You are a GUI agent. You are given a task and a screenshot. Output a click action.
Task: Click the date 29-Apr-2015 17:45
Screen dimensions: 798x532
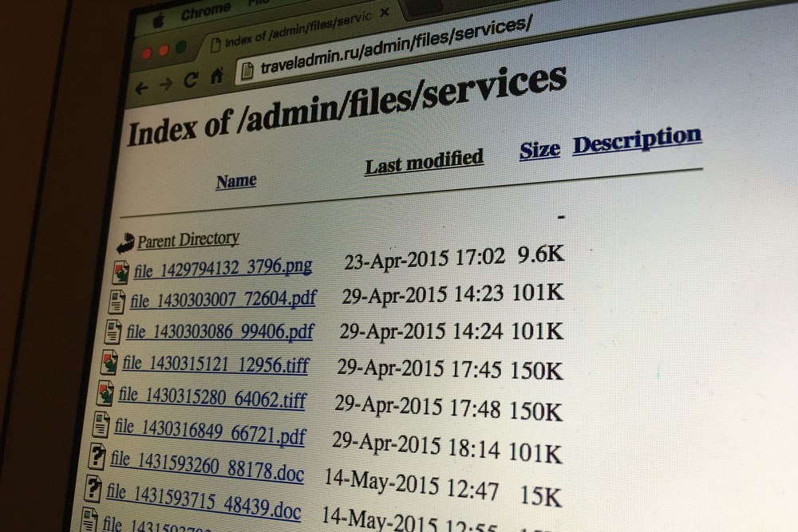pos(420,368)
